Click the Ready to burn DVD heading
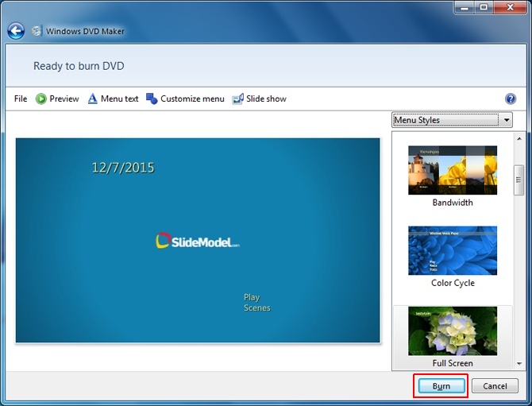The width and height of the screenshot is (532, 406). pyautogui.click(x=79, y=66)
